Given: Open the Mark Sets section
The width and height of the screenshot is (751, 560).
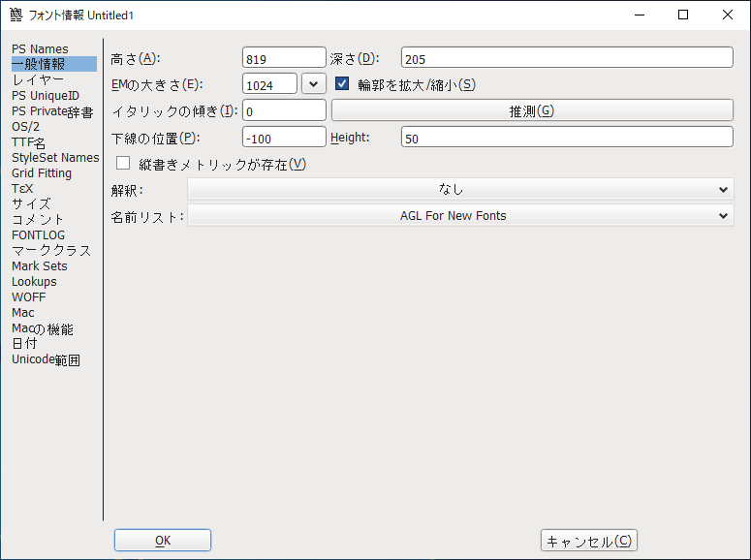Looking at the screenshot, I should (x=40, y=265).
